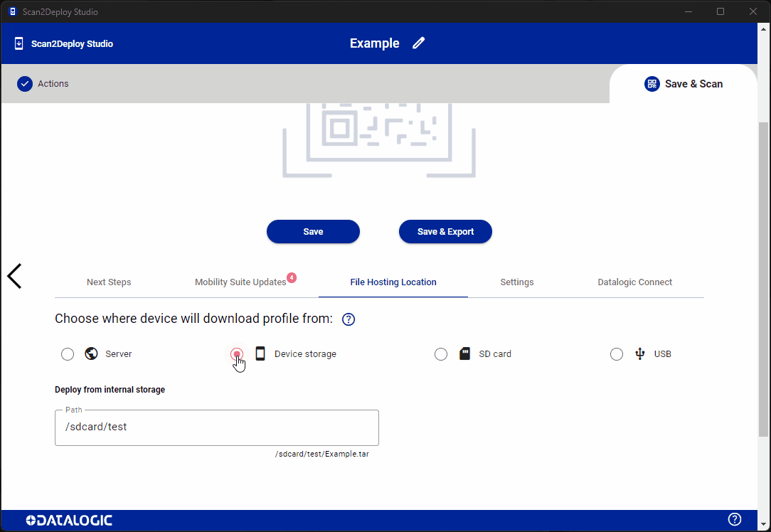Click the Example profile title
The image size is (771, 532).
coord(375,43)
